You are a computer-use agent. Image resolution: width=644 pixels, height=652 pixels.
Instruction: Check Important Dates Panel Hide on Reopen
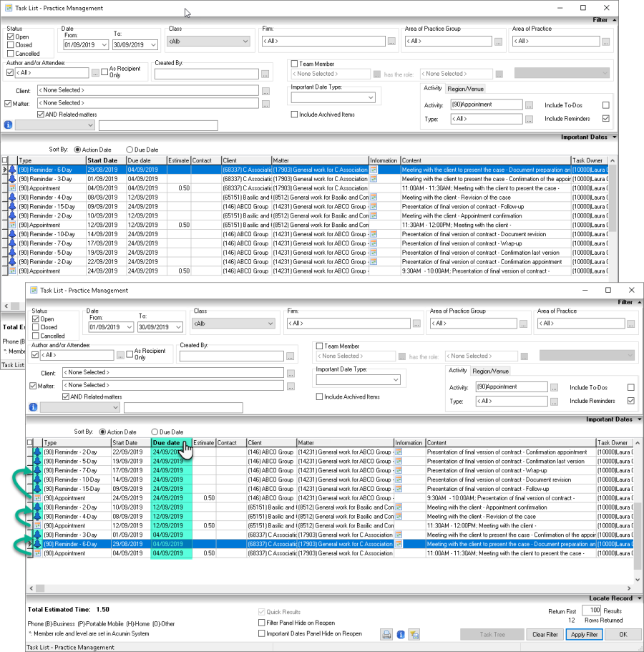[x=261, y=633]
